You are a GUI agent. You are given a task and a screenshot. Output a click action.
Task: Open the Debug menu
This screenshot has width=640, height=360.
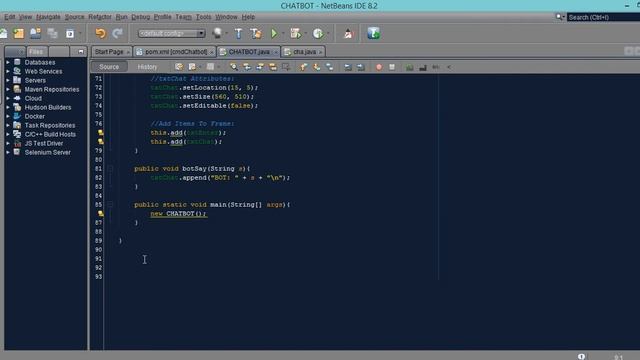pyautogui.click(x=140, y=17)
